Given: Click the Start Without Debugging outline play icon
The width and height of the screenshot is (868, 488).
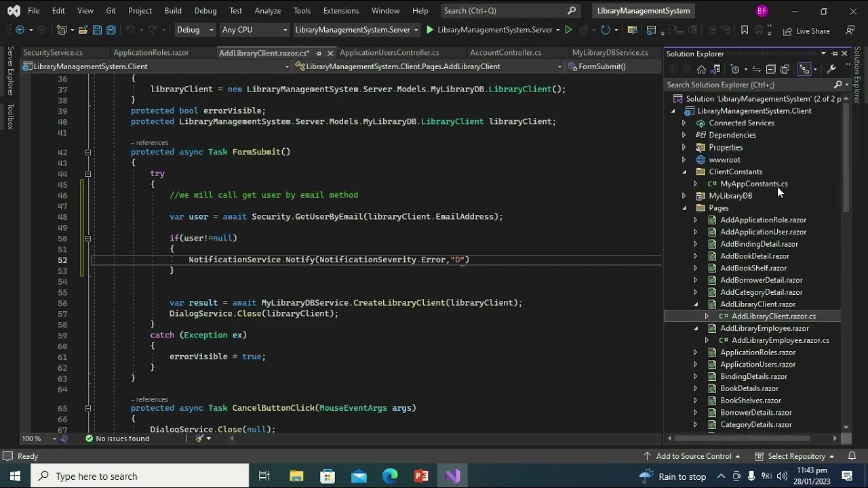Looking at the screenshot, I should pos(568,30).
